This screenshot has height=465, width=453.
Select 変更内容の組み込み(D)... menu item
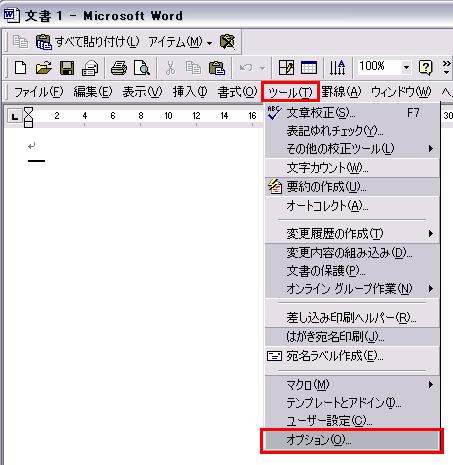(x=352, y=253)
